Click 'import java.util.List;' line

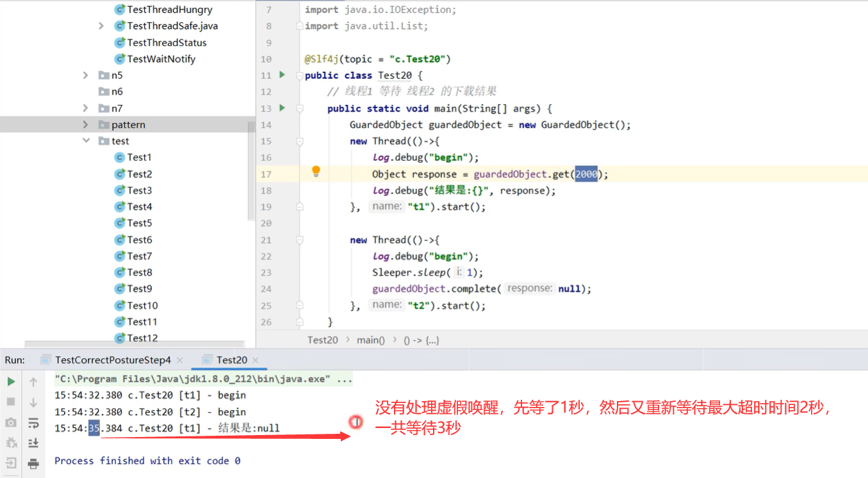click(x=366, y=26)
